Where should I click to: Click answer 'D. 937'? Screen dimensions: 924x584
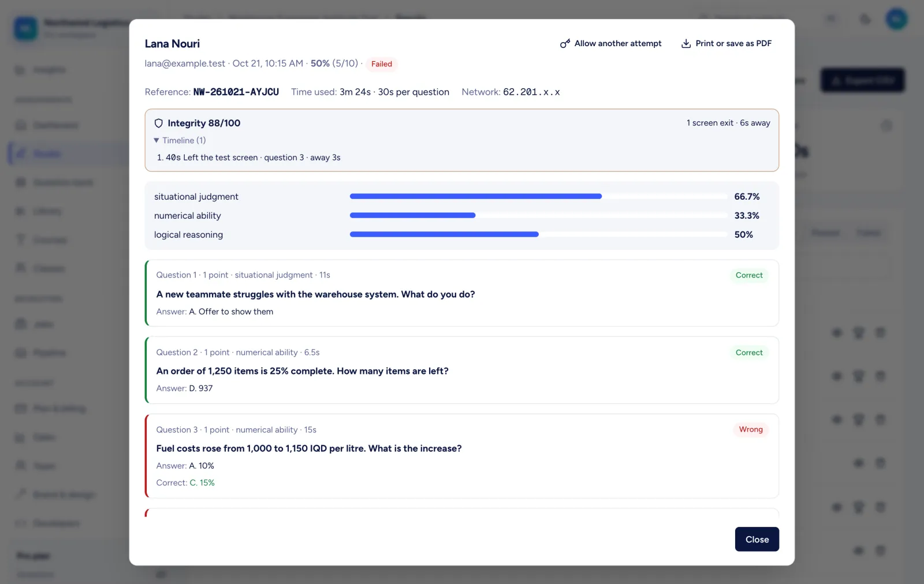tap(201, 388)
